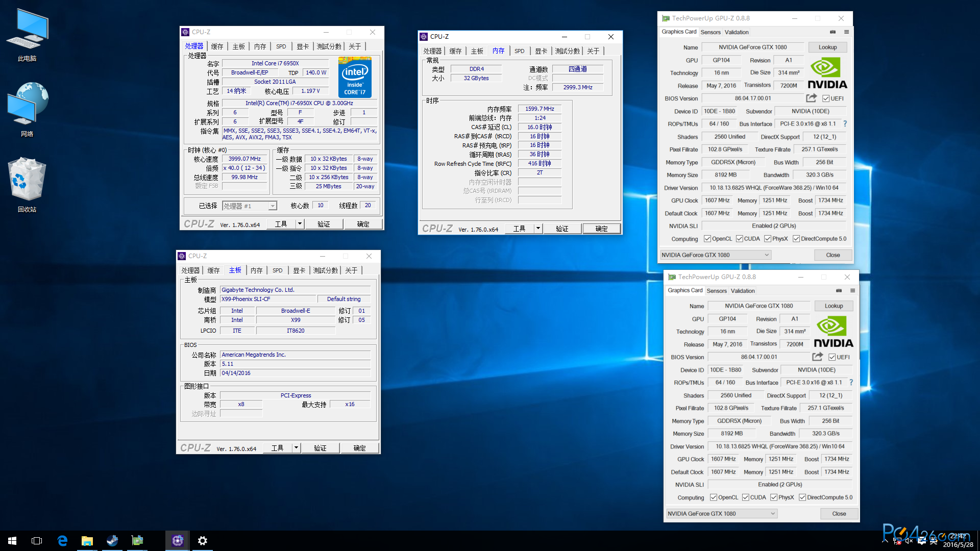The width and height of the screenshot is (980, 551).
Task: Launch Microsoft Edge from the taskbar
Action: coord(62,541)
